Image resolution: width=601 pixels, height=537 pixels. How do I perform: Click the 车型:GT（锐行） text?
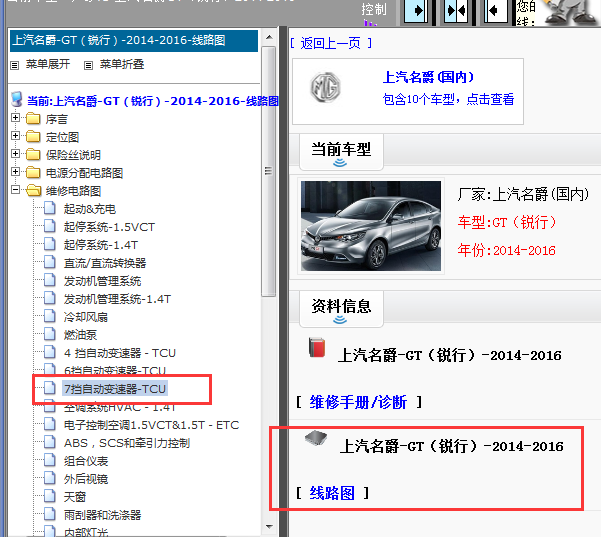(x=507, y=222)
